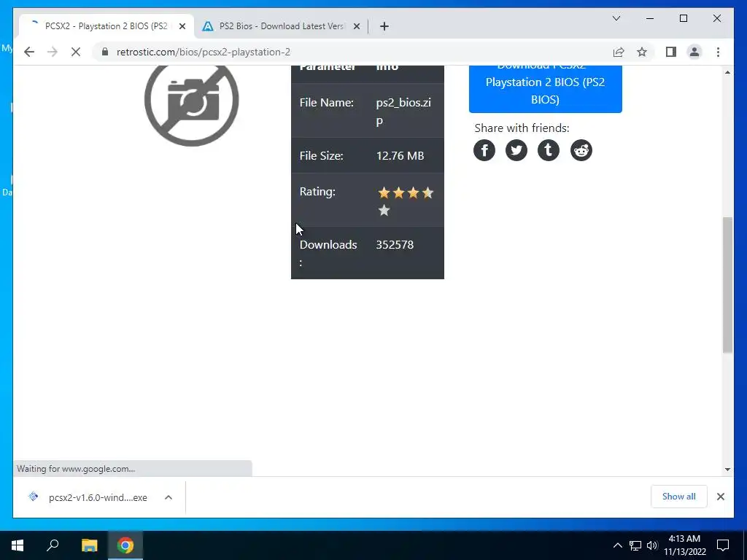View site security lock information
Screen dimensions: 747x560
pyautogui.click(x=105, y=52)
